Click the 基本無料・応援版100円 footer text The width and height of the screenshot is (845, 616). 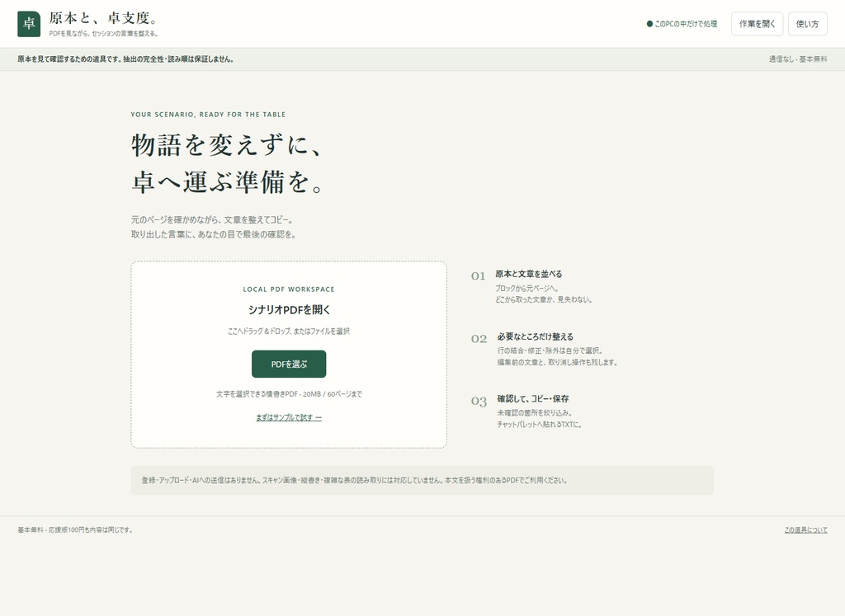[75, 530]
